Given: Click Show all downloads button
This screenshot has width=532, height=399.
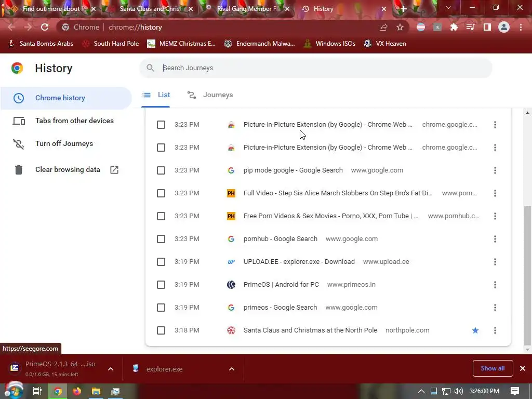Looking at the screenshot, I should click(493, 368).
